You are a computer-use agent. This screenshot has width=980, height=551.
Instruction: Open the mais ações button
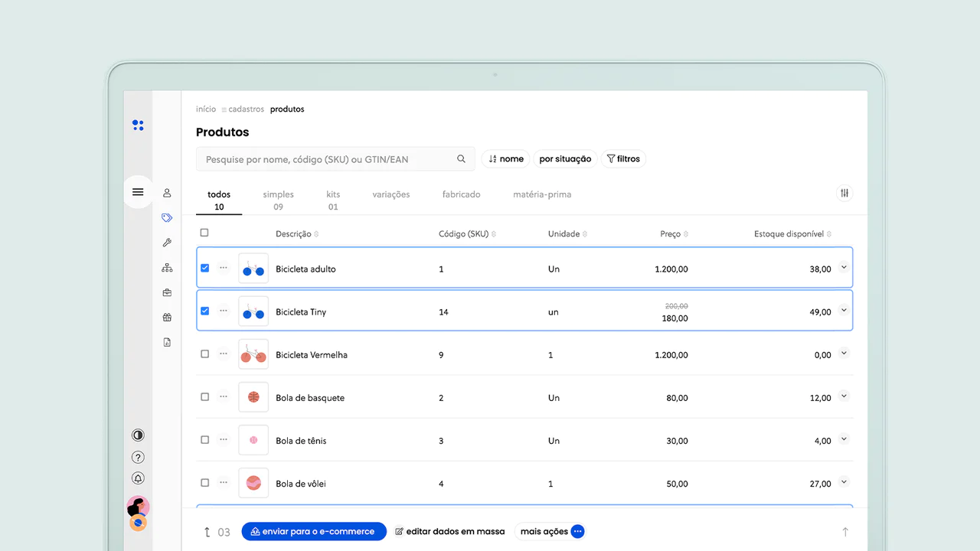click(551, 531)
